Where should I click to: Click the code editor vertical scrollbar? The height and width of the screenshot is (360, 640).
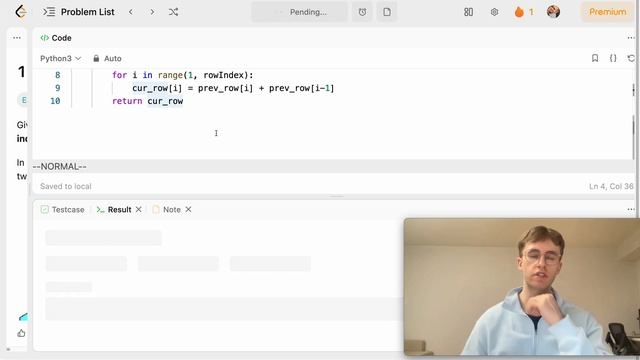(633, 137)
